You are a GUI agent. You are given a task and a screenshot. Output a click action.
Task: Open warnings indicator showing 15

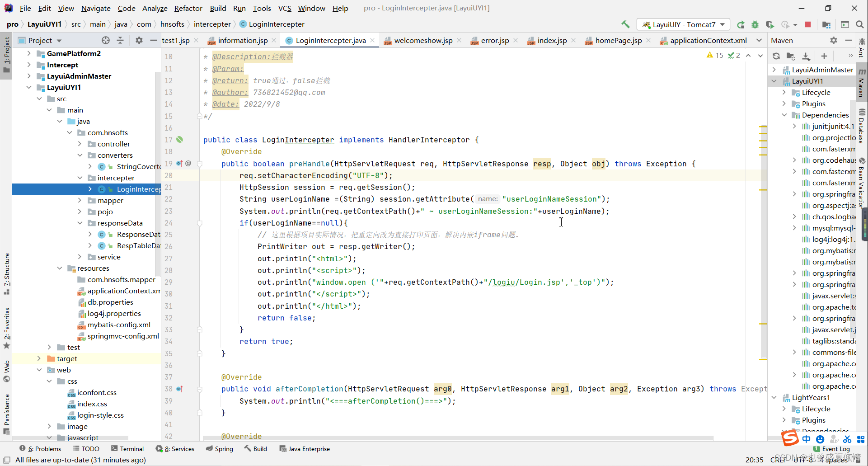click(x=715, y=55)
